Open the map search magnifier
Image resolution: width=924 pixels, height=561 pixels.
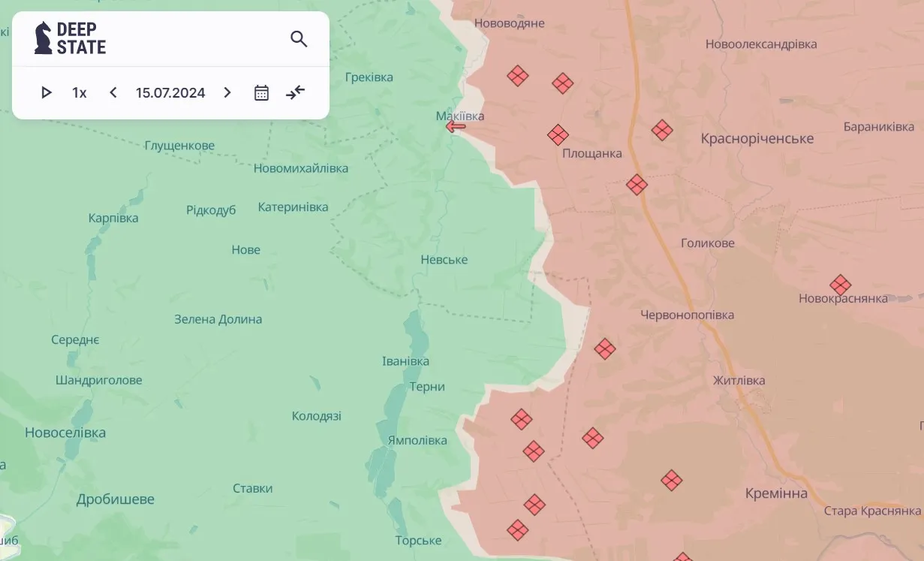(299, 39)
